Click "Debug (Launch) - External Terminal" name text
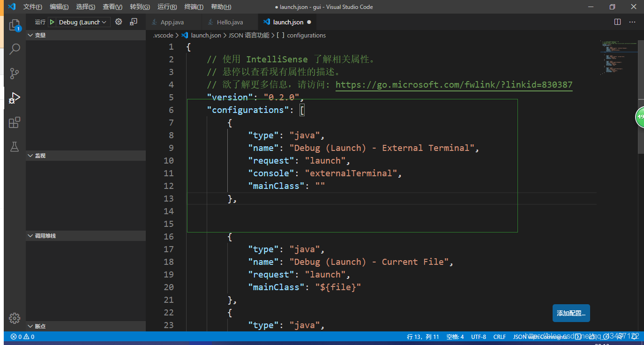The height and width of the screenshot is (345, 644). point(382,148)
